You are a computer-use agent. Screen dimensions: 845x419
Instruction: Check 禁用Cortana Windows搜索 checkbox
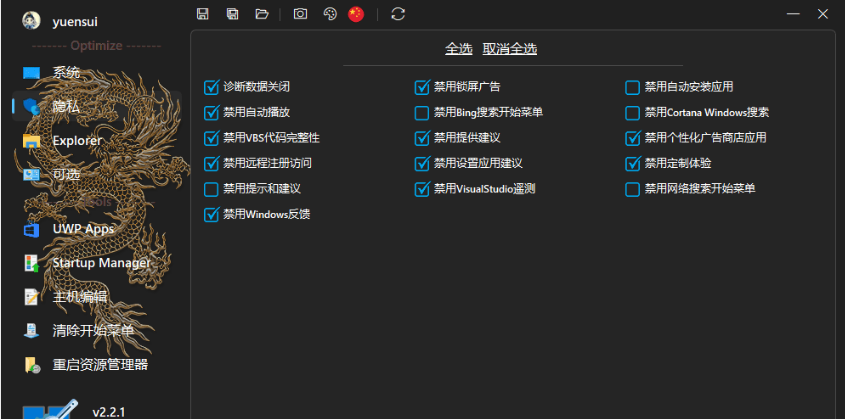point(633,113)
